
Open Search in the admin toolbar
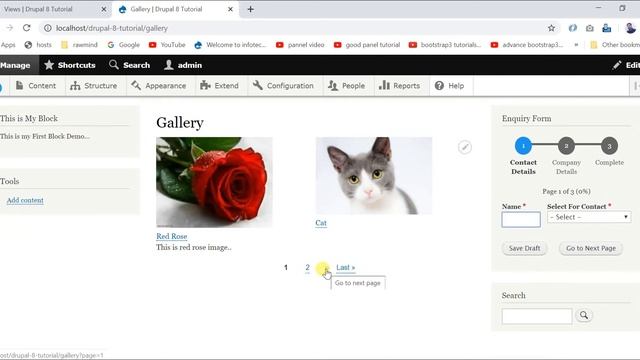coord(130,65)
